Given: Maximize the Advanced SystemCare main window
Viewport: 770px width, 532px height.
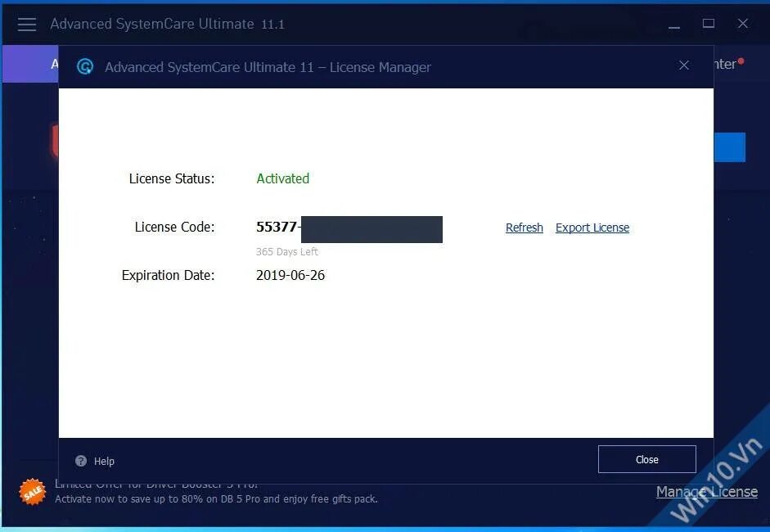Looking at the screenshot, I should click(708, 23).
